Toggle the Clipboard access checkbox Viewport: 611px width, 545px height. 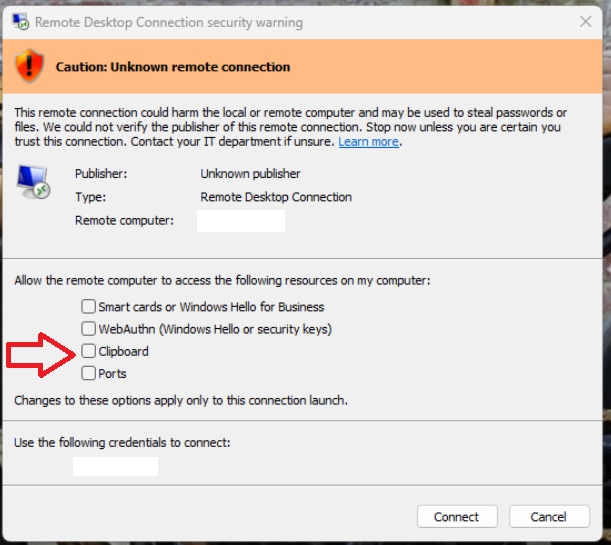(x=89, y=351)
